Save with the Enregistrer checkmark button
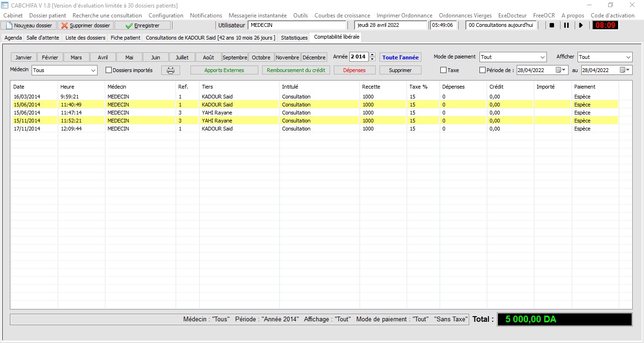Viewport: 644px width, 343px height. coord(142,25)
